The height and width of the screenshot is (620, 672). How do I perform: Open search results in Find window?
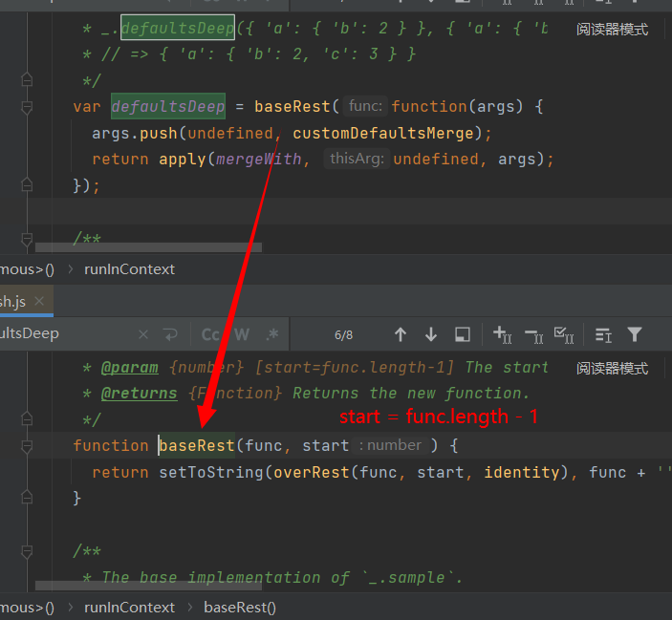click(463, 334)
